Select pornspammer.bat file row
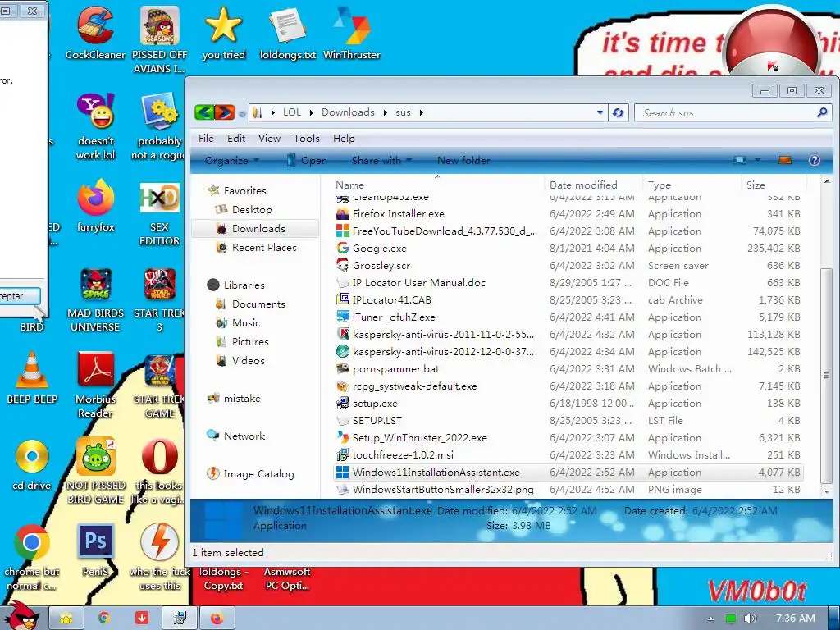 tap(568, 368)
